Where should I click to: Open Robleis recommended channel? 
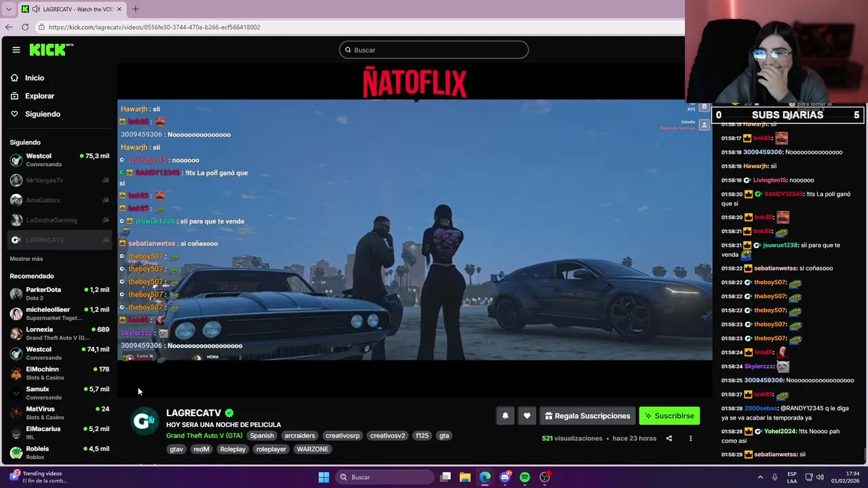click(60, 452)
